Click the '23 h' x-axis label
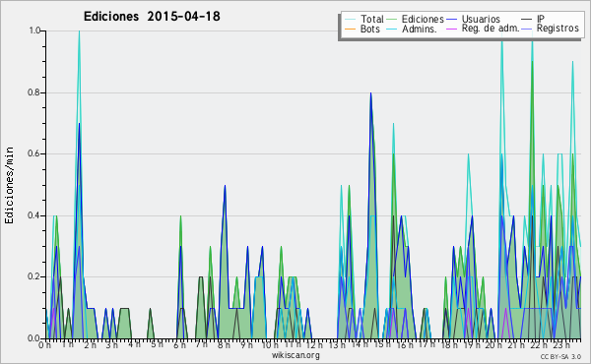The height and width of the screenshot is (364, 591). pyautogui.click(x=560, y=344)
